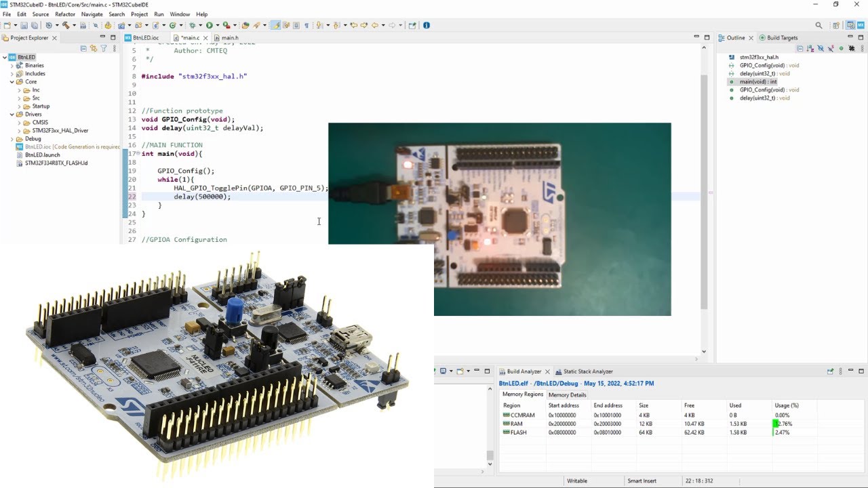Switch to the MX Device Configuration perspective
Screen dimensions: 868x488
(861, 25)
